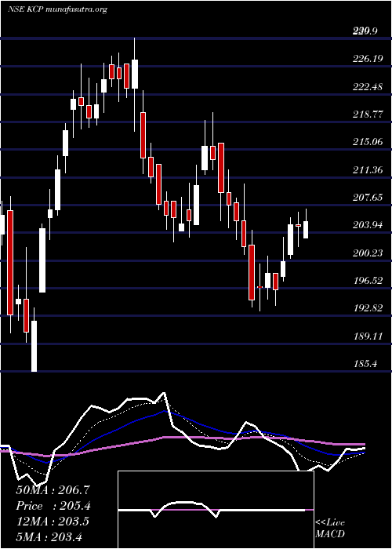The width and height of the screenshot is (392, 549).
Task: Select the 215.06 price axis label
Action: 368,142
